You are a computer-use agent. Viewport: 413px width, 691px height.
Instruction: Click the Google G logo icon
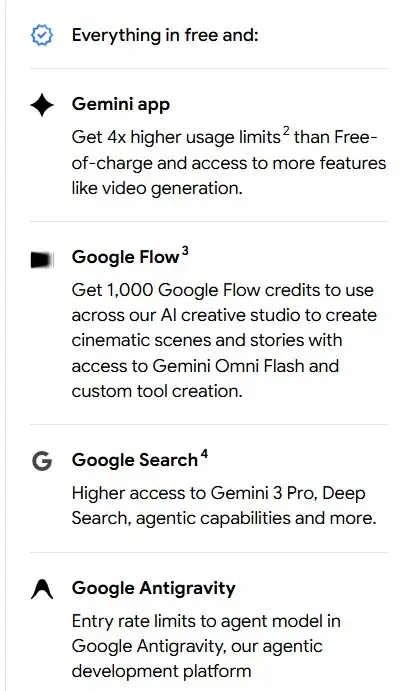coord(42,461)
